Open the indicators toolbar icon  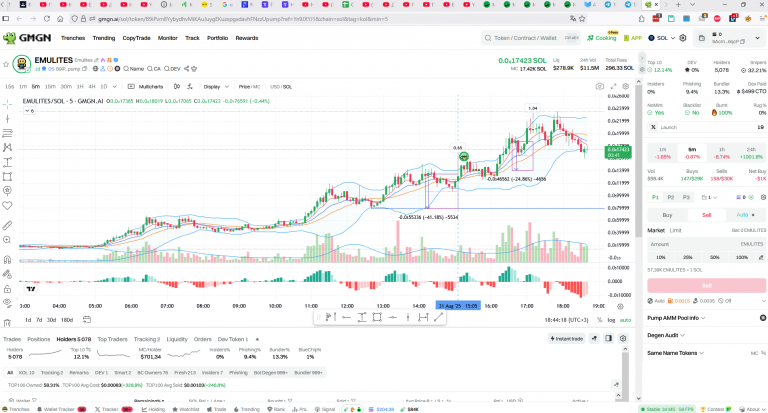(190, 87)
